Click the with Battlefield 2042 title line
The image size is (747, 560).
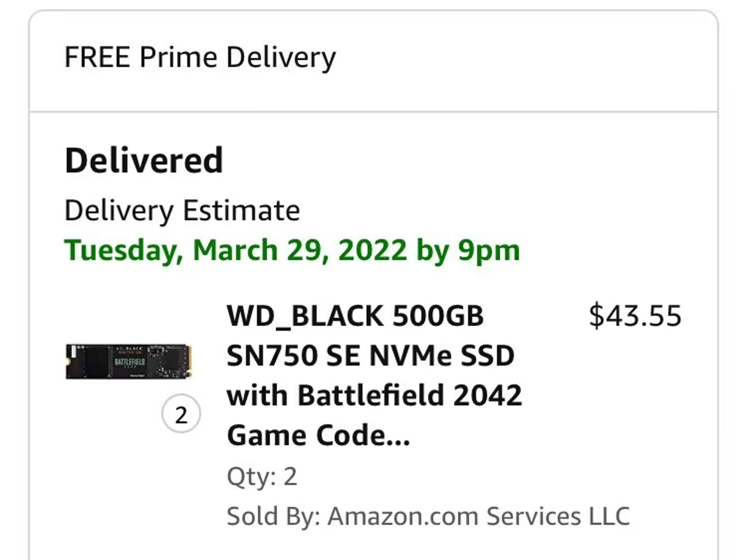[374, 395]
